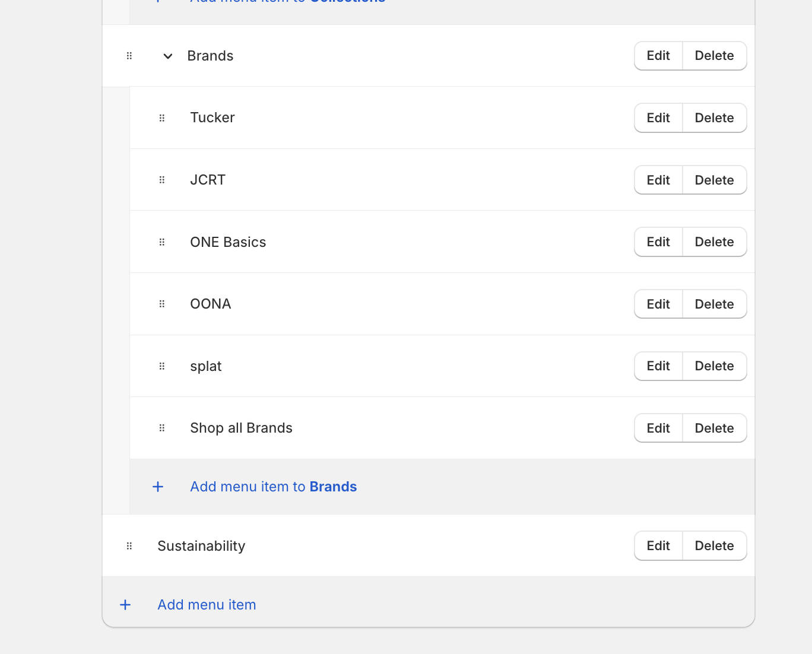Image resolution: width=812 pixels, height=654 pixels.
Task: Click the Sustainability drag handle icon
Action: click(129, 546)
